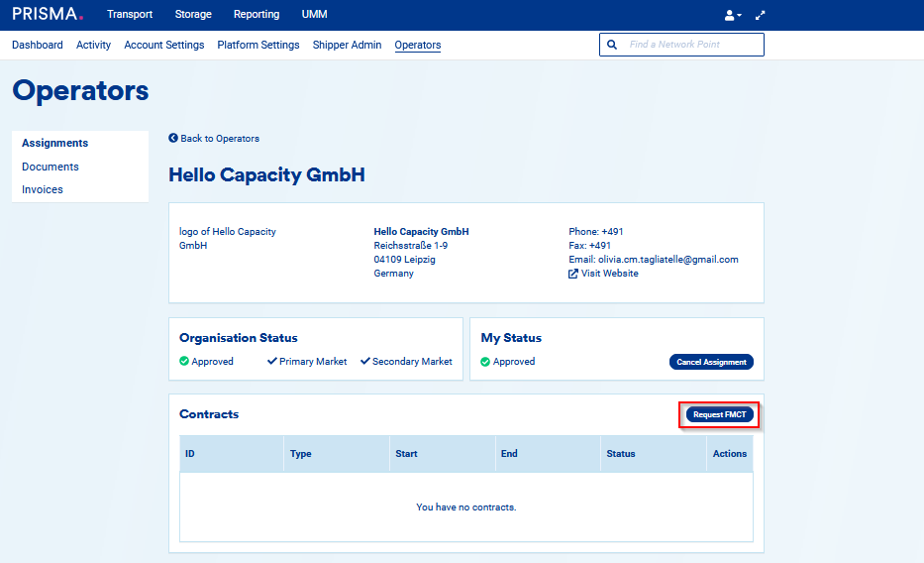Follow the Back to Operators link
This screenshot has height=563, width=924.
pos(220,138)
